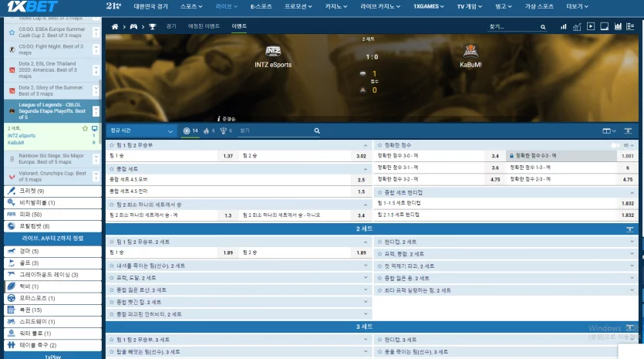
Task: Open the 1XGAMES top menu
Action: pyautogui.click(x=428, y=6)
